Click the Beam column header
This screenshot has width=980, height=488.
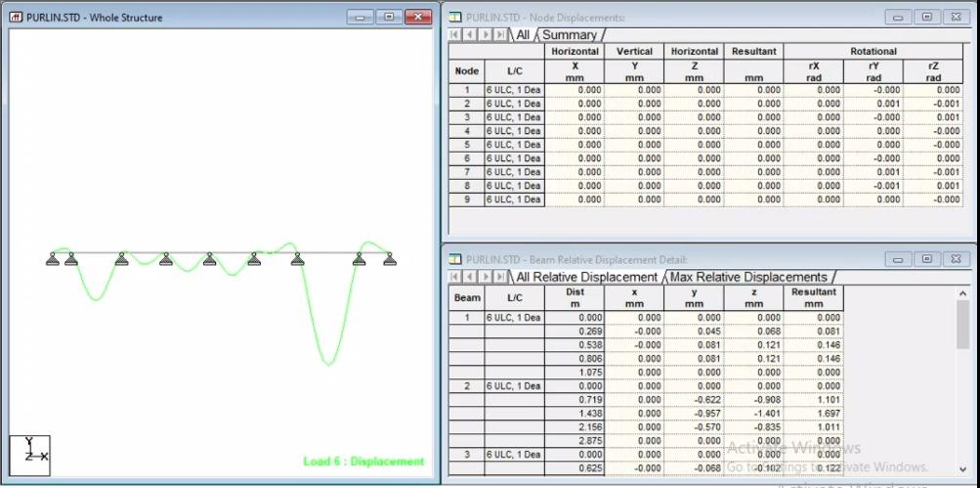[467, 298]
